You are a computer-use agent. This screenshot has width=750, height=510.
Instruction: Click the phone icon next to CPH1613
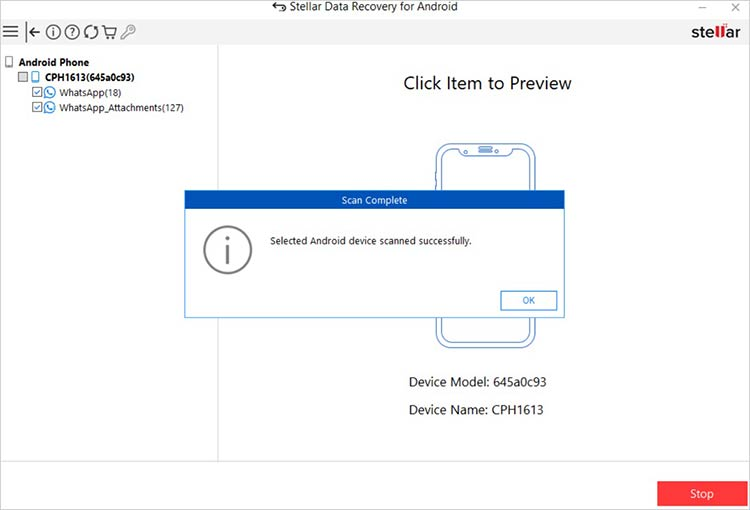click(36, 77)
